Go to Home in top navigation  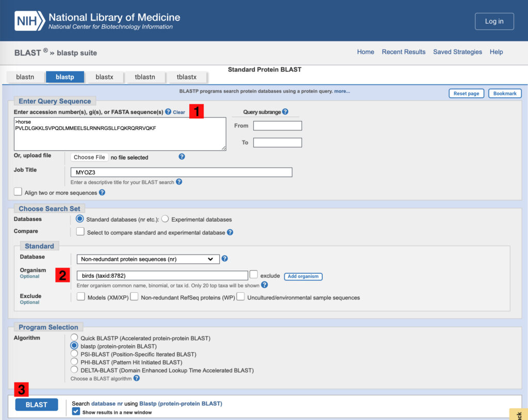366,52
